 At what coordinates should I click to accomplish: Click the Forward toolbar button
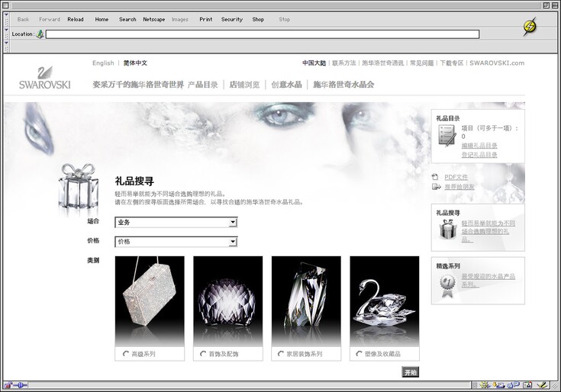coord(50,19)
